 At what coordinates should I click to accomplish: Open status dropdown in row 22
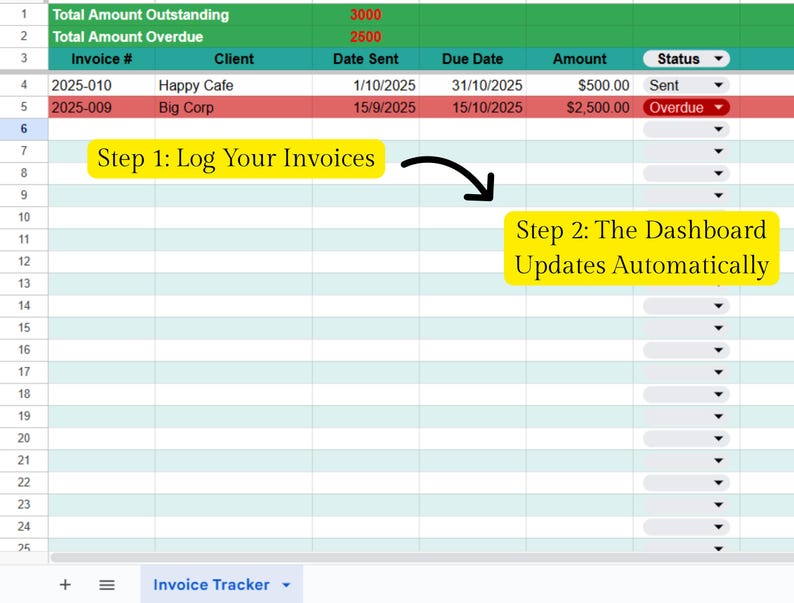pyautogui.click(x=686, y=483)
